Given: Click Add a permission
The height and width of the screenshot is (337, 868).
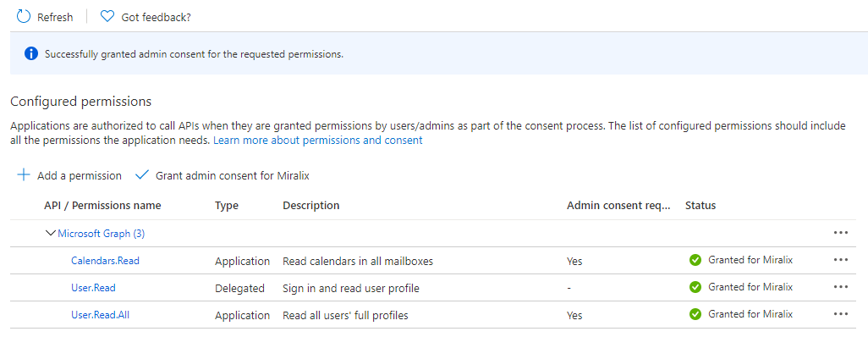Looking at the screenshot, I should click(x=80, y=176).
